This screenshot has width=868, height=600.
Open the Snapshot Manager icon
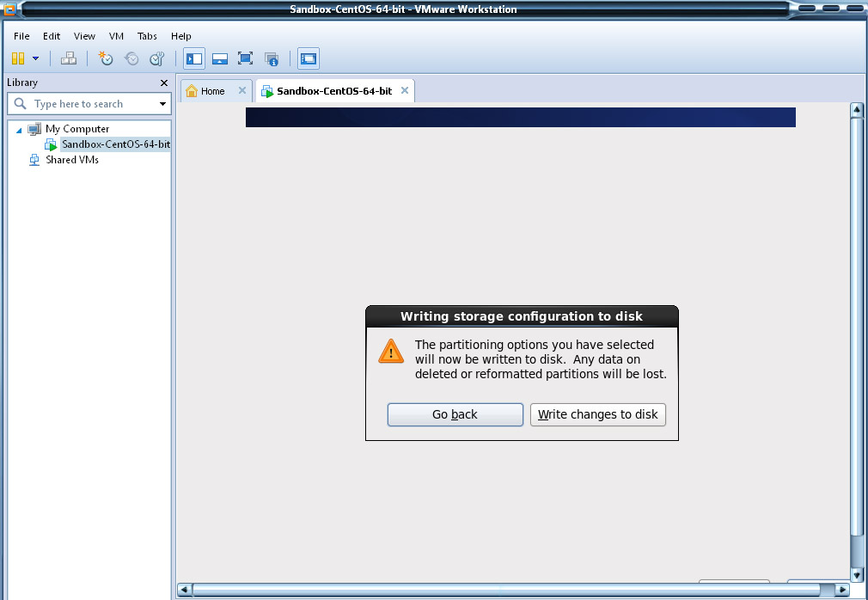pyautogui.click(x=157, y=58)
